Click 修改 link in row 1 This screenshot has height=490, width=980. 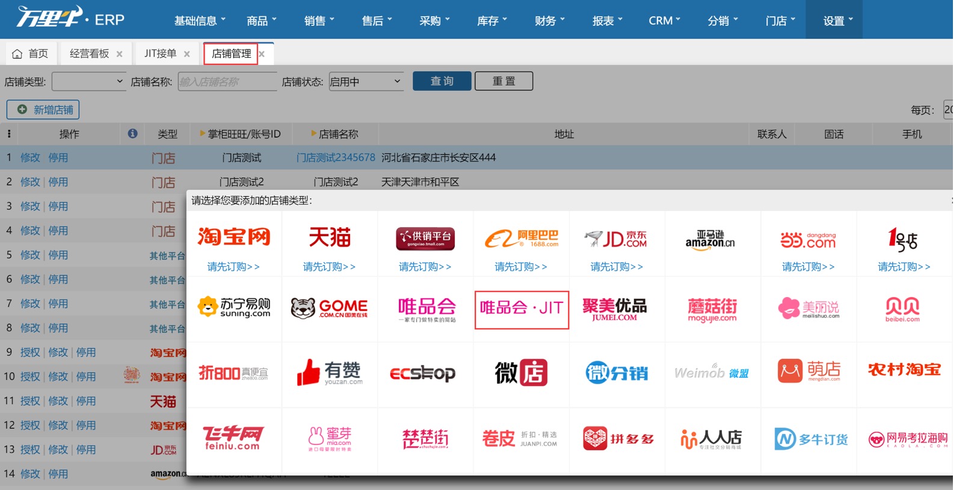tap(30, 158)
